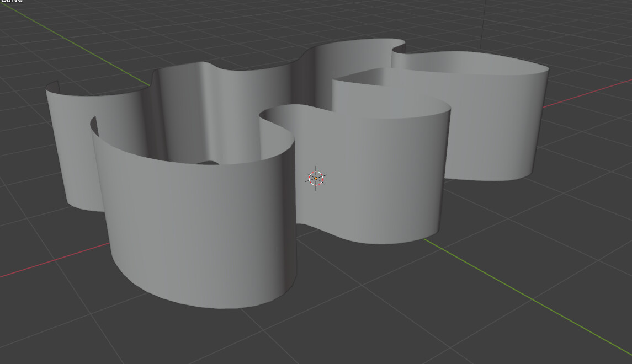Click the thin vertical line above the object
Screen dimensions: 632x364
(485, 22)
